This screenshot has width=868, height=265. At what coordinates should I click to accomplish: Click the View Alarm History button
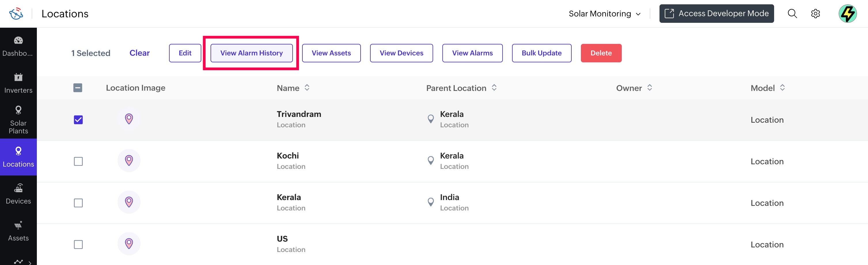tap(251, 53)
